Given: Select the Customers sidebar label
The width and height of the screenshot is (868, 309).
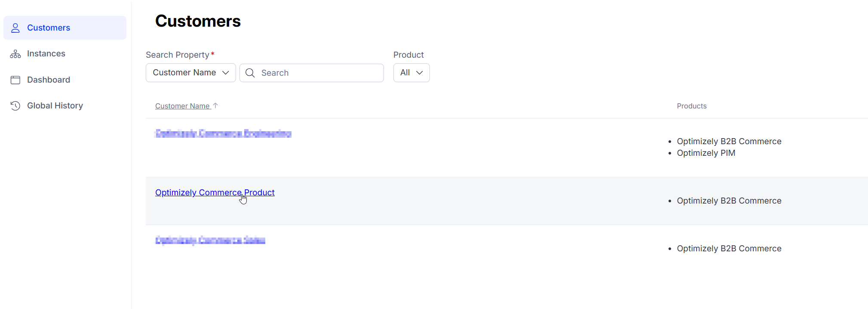Looking at the screenshot, I should click(x=49, y=28).
